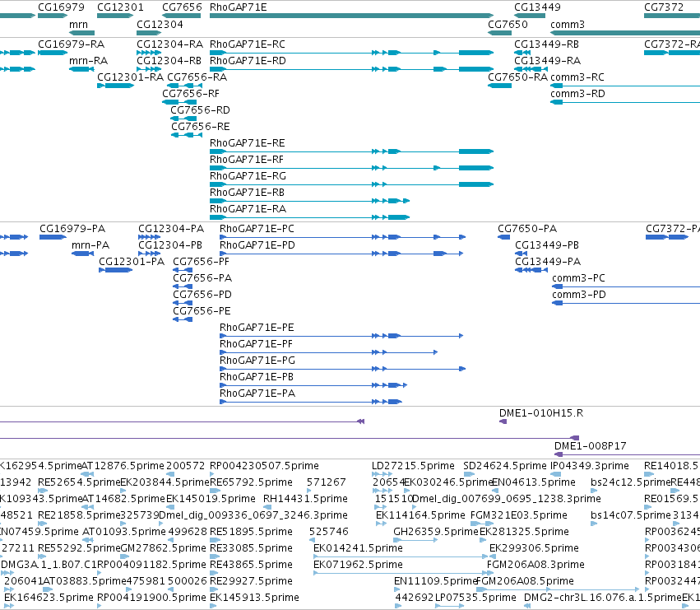This screenshot has width=700, height=610.
Task: Select transcript RhoGAP71E-RD
Action: (x=351, y=69)
